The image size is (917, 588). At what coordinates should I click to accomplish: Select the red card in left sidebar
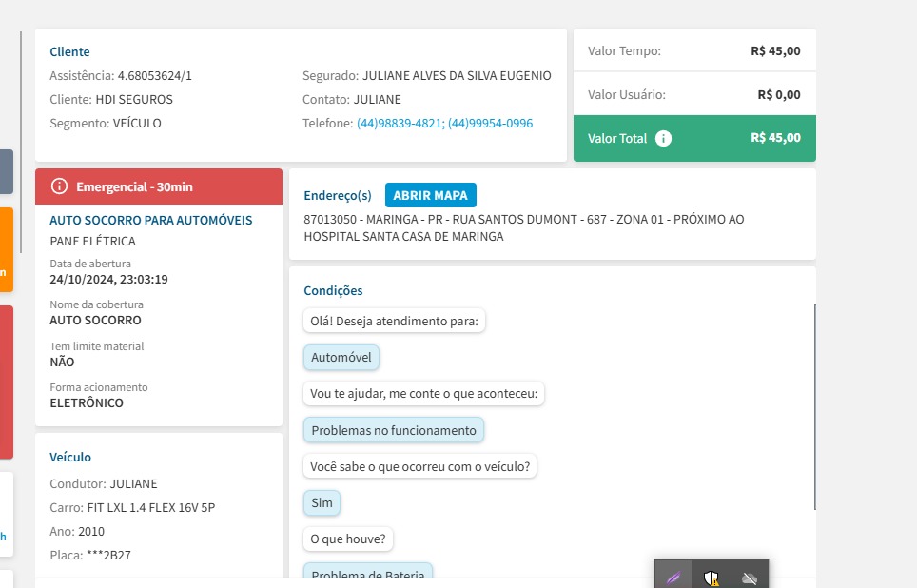pyautogui.click(x=6, y=382)
